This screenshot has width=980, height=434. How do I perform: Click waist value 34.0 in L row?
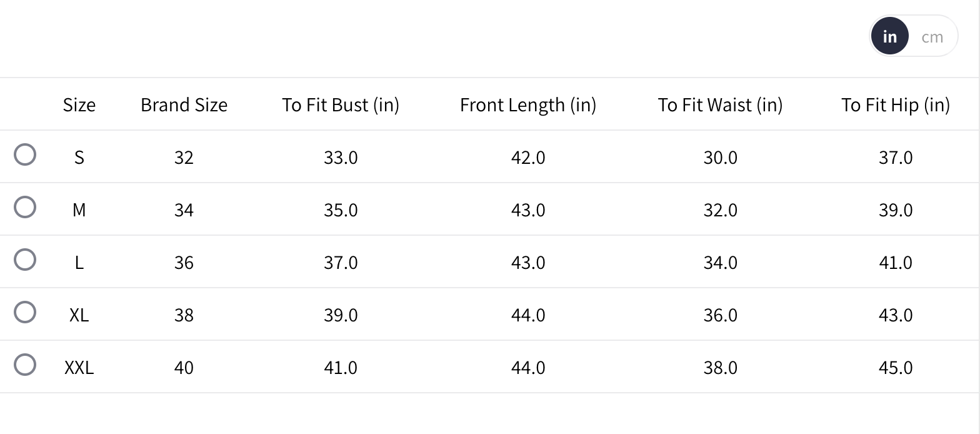tap(720, 262)
